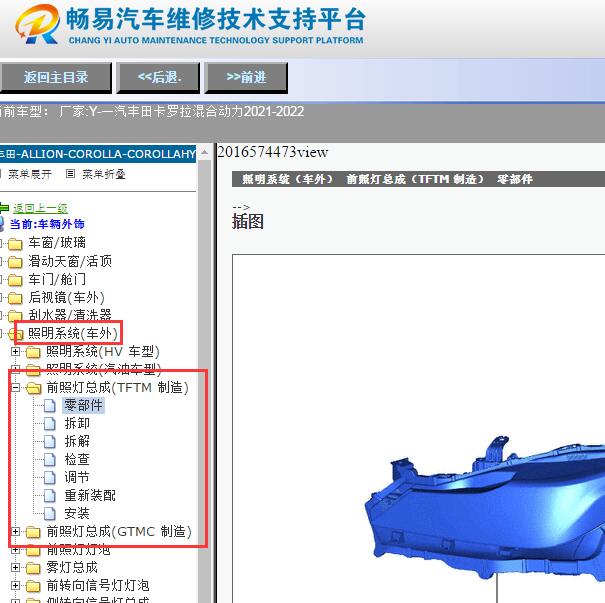Expand the 前转向信号灯灯泡 node

coord(15,586)
